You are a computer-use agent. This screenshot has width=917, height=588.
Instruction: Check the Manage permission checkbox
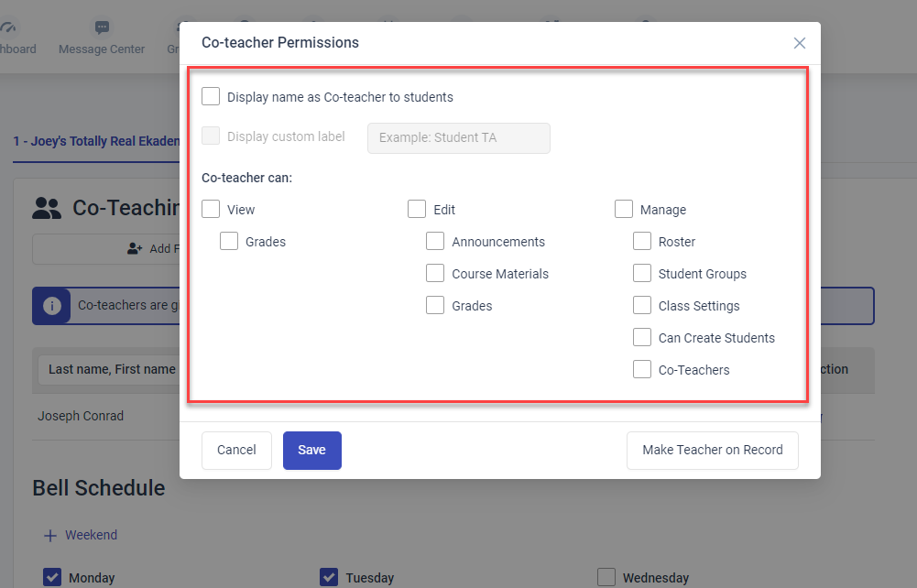click(x=624, y=209)
